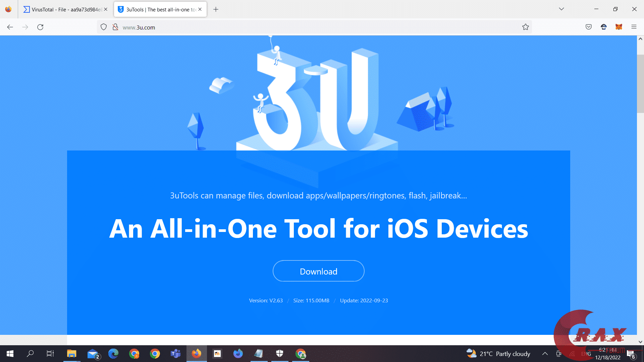Click the Firefox pinned icon beside tabs
Screen dimensions: 644x362
(8, 9)
